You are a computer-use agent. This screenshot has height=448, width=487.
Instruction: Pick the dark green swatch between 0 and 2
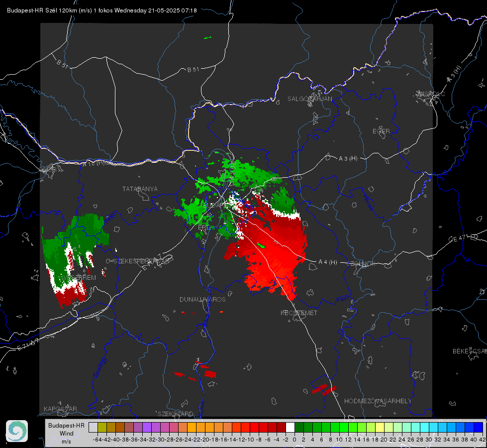pos(299,427)
